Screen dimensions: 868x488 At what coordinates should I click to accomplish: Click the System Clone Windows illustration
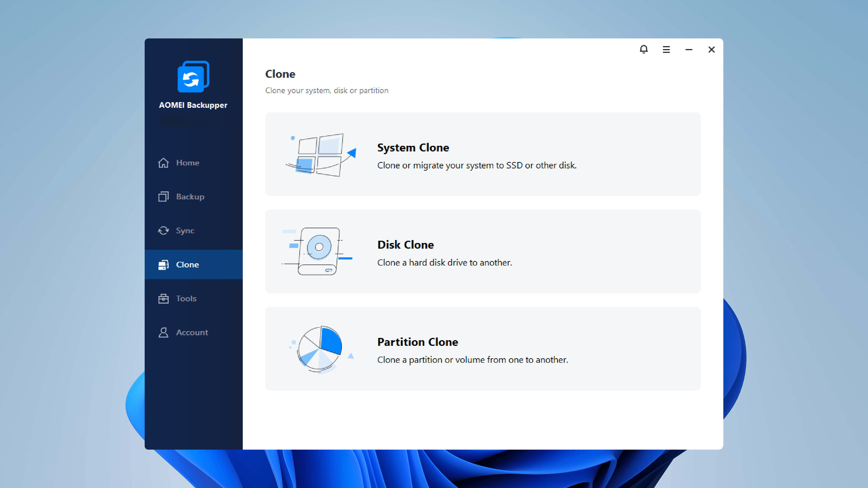tap(320, 155)
